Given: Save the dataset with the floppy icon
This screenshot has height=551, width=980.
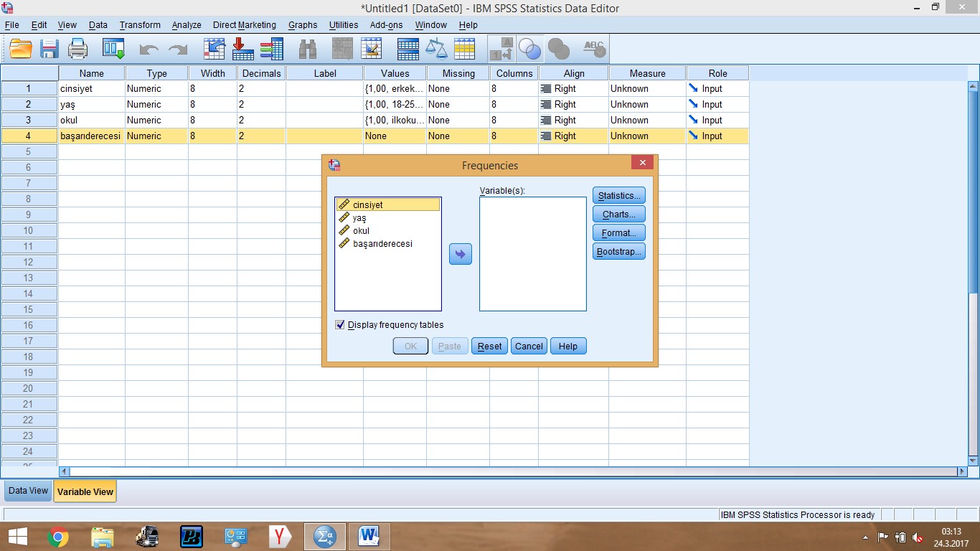Looking at the screenshot, I should [49, 49].
